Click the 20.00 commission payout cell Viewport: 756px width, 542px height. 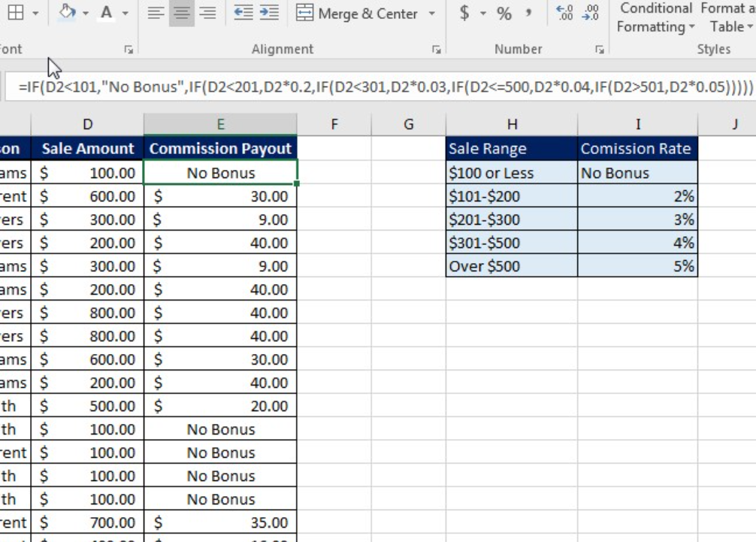(x=220, y=406)
